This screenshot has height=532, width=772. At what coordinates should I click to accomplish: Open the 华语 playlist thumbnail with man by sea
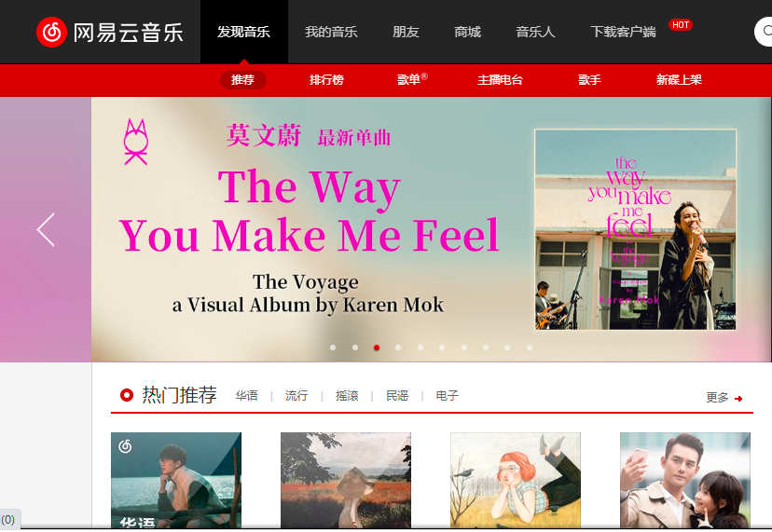(176, 481)
